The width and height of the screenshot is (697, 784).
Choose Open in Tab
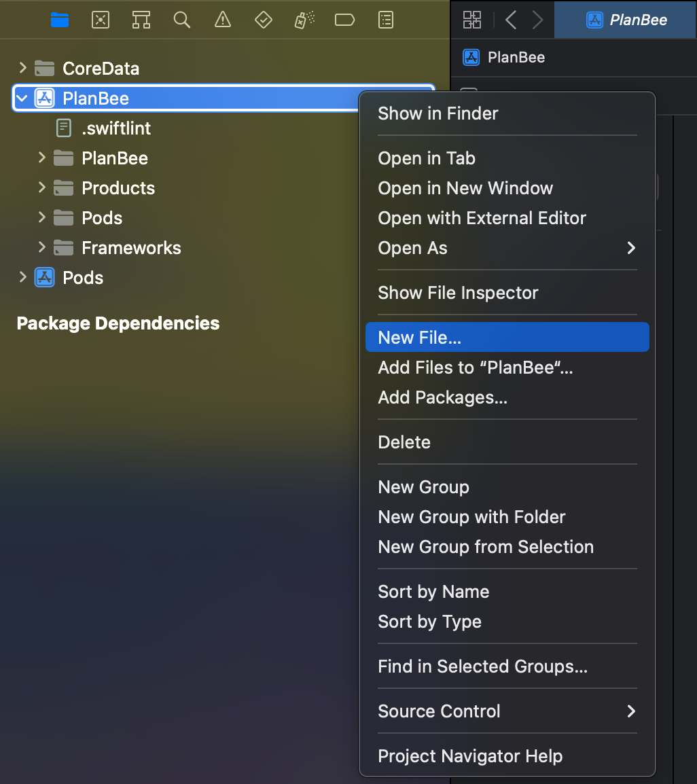pyautogui.click(x=507, y=158)
